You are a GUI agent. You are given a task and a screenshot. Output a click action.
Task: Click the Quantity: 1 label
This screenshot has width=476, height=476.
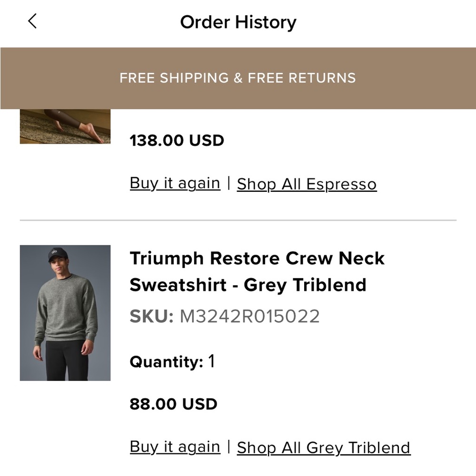[171, 361]
